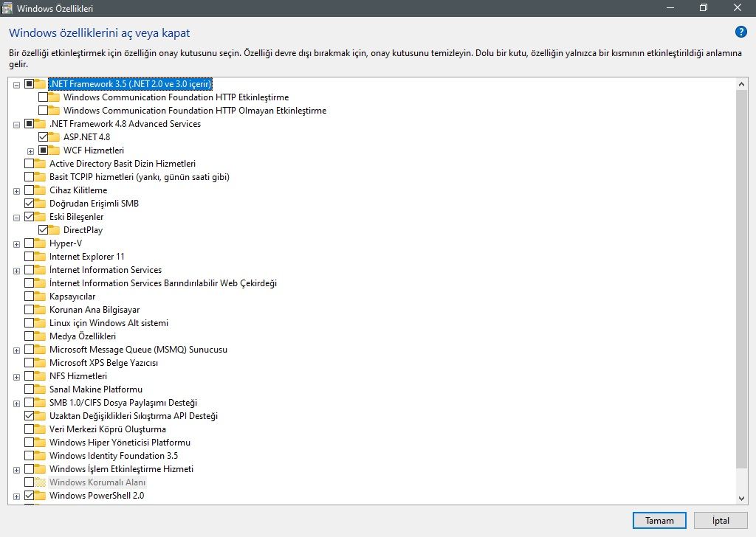Select Basit TCPIP hizmetleri label
The width and height of the screenshot is (756, 537).
[x=140, y=177]
